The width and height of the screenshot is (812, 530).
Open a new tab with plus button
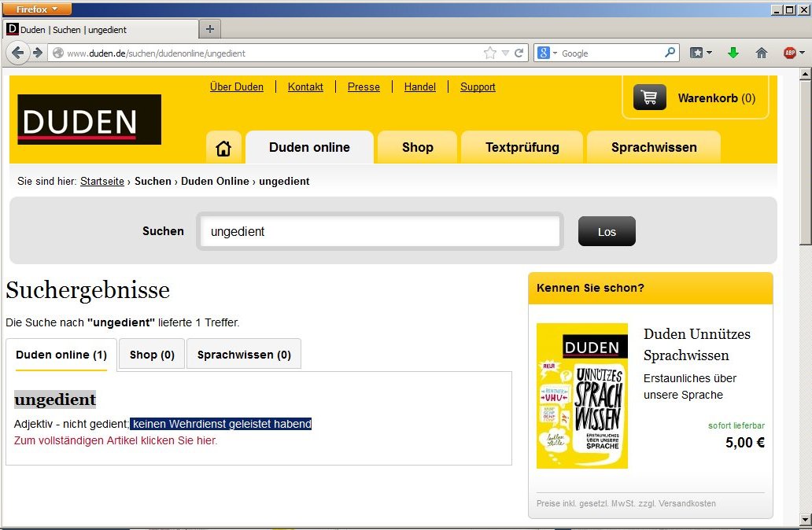pos(210,29)
